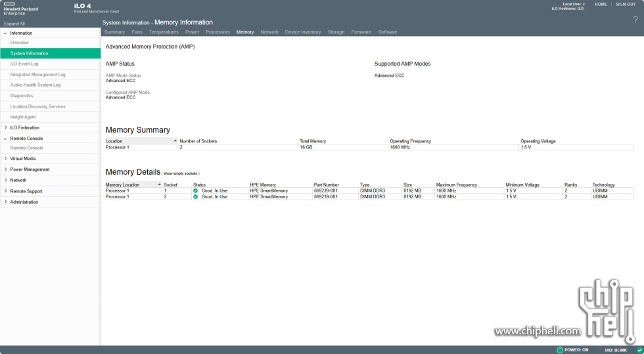Click the Technology column header
This screenshot has height=354, width=644.
(x=603, y=185)
